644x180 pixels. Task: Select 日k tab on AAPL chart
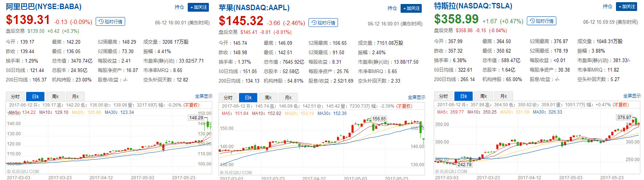point(248,97)
